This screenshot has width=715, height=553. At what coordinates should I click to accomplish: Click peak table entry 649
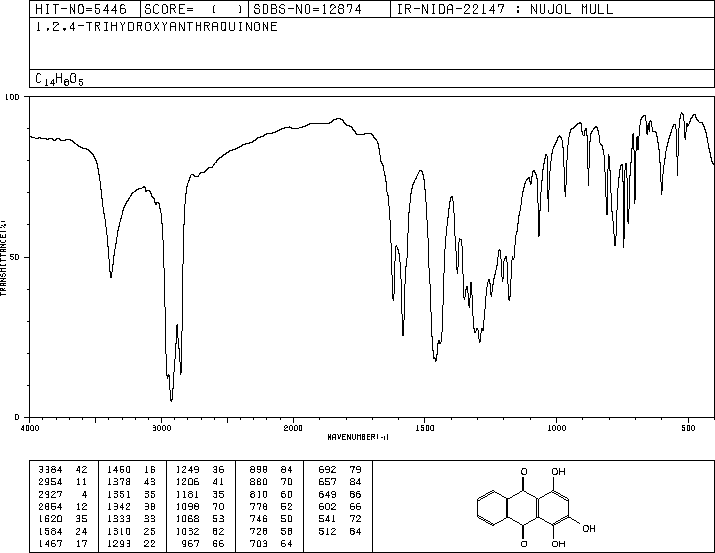click(327, 494)
